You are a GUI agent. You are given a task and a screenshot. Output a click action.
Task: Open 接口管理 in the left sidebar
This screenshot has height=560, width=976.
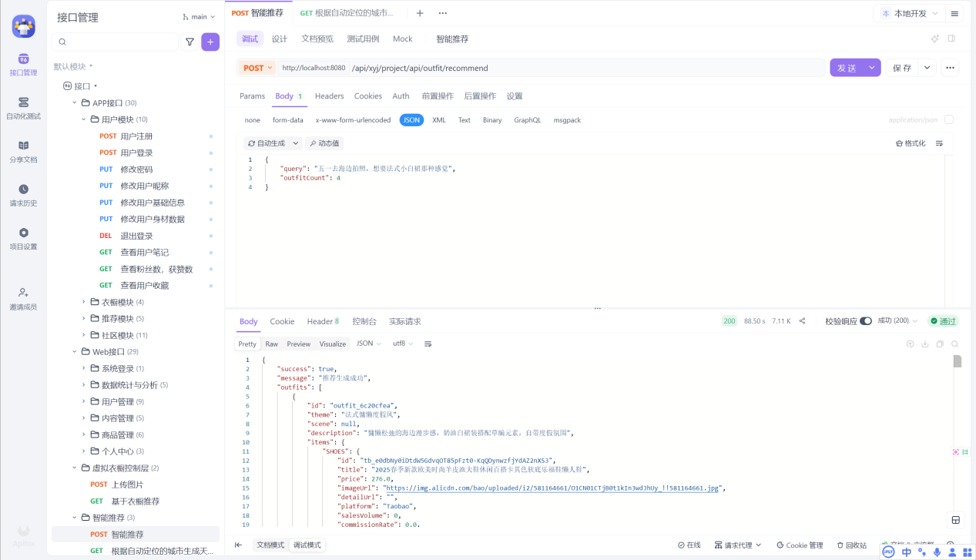click(23, 65)
